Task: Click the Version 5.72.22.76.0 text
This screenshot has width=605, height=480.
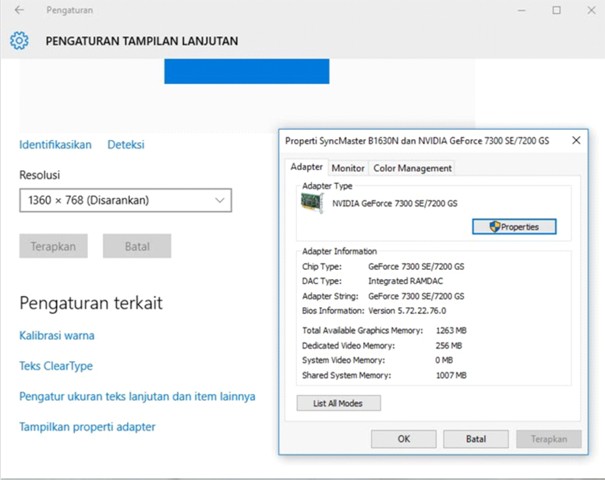Action: [x=407, y=311]
